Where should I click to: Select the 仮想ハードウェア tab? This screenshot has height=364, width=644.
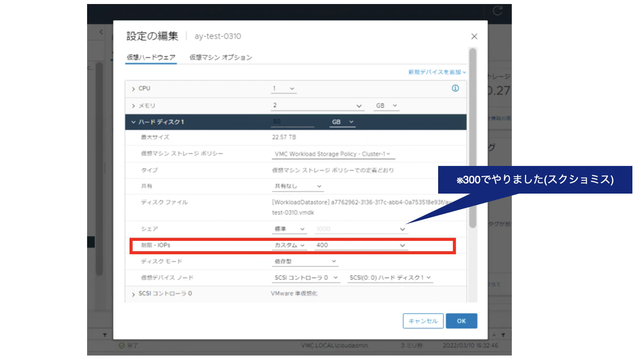(x=151, y=57)
